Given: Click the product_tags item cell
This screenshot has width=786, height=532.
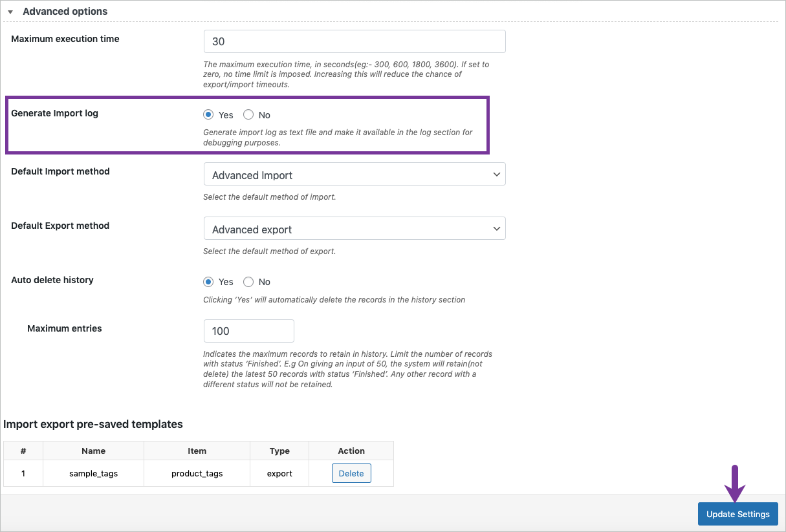Looking at the screenshot, I should tap(197, 473).
